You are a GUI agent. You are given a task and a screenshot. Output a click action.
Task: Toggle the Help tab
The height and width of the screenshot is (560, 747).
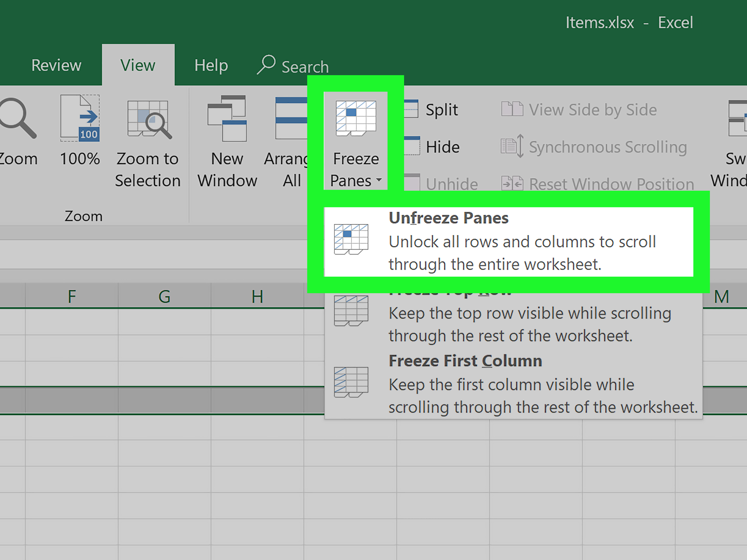tap(210, 65)
